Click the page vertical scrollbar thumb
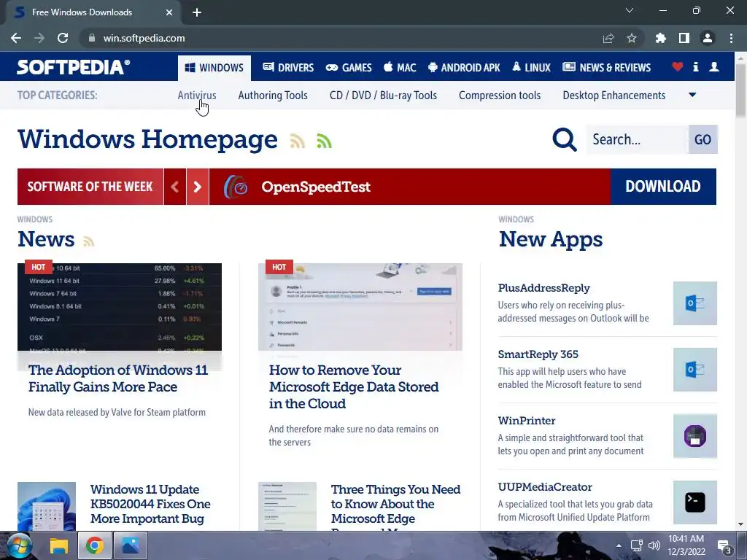747x560 pixels. click(x=741, y=90)
